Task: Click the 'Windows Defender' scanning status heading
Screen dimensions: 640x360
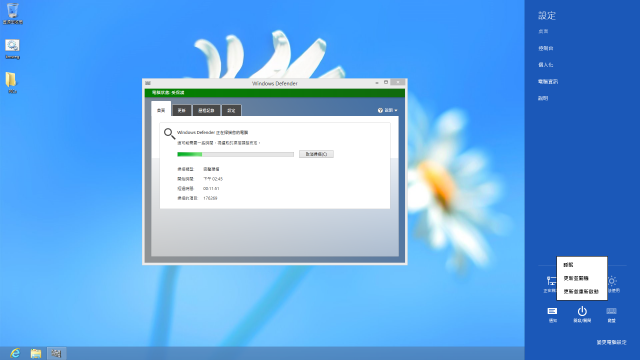Action: coord(213,132)
